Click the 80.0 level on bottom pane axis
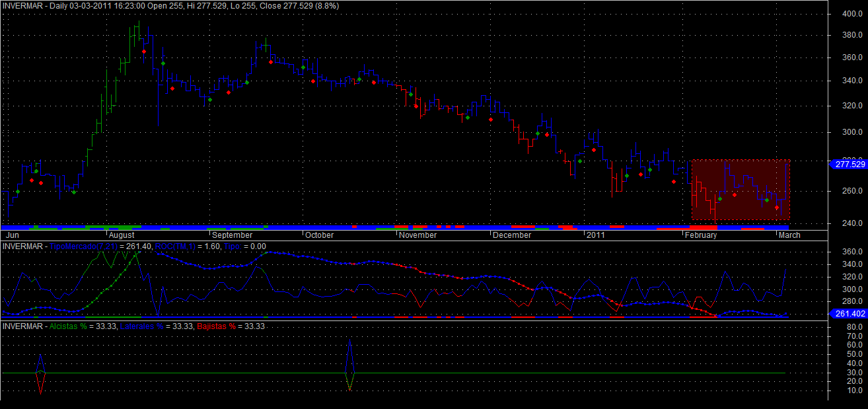Screen dimensions: 868x409 [853, 336]
